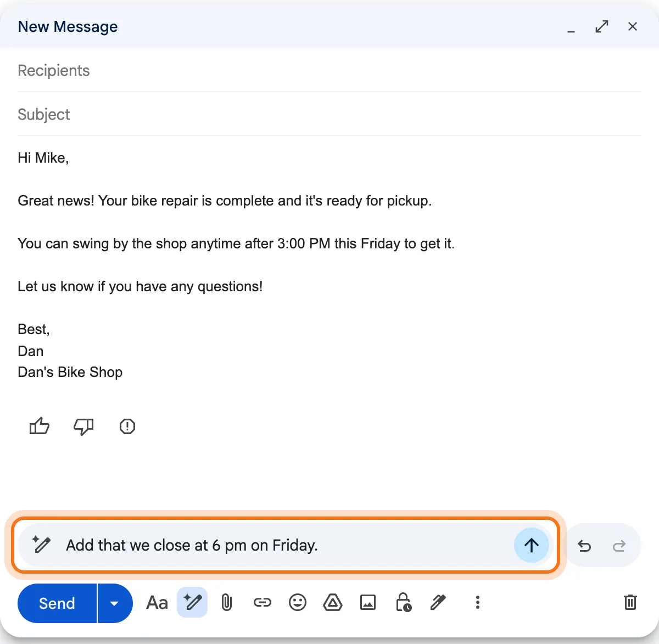Viewport: 659px width, 644px height.
Task: Toggle the Help me write pencil icon
Action: tap(192, 602)
